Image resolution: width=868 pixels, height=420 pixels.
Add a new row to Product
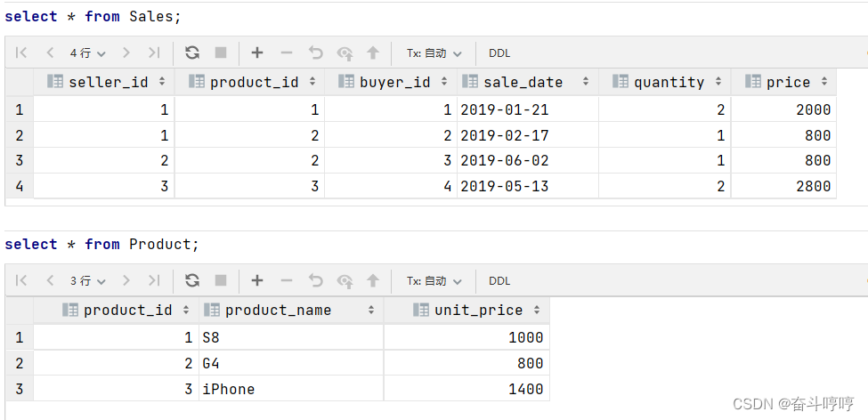[257, 280]
